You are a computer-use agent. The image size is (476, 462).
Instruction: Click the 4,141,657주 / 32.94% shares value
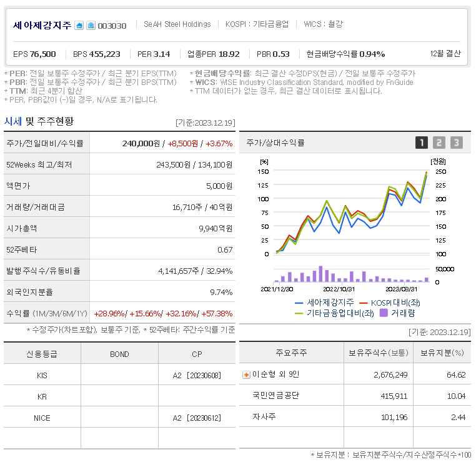pyautogui.click(x=195, y=271)
